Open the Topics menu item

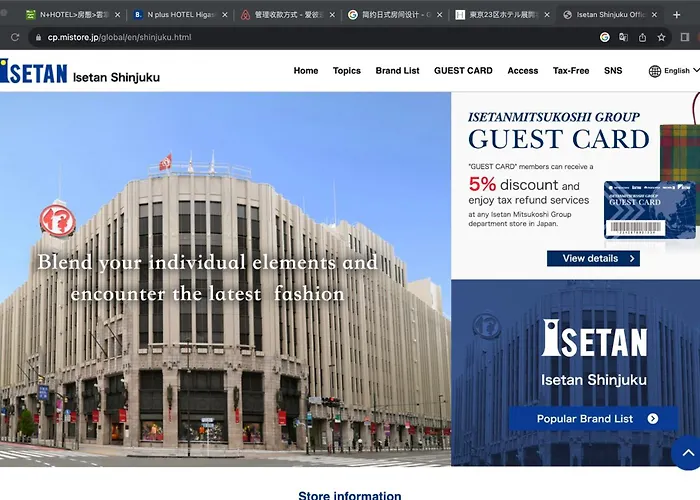(x=347, y=71)
